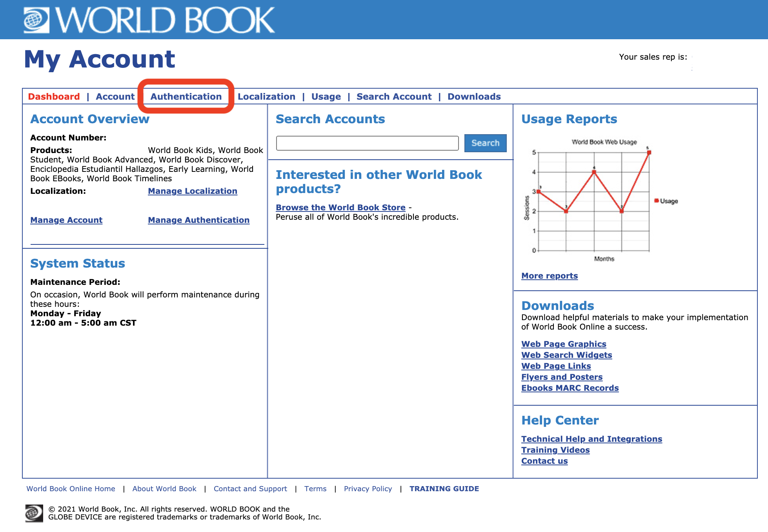768x532 pixels.
Task: Open the Usage tab
Action: pos(326,97)
